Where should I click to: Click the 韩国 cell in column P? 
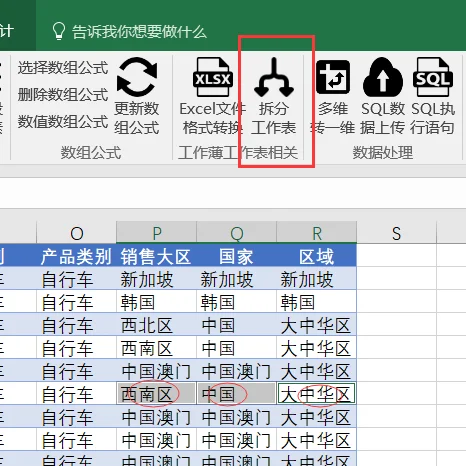156,302
